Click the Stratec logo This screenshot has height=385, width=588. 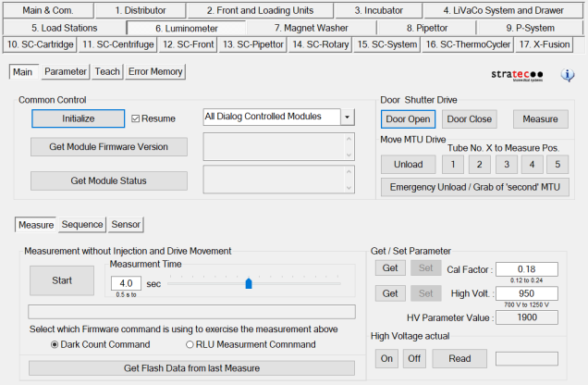[x=516, y=75]
